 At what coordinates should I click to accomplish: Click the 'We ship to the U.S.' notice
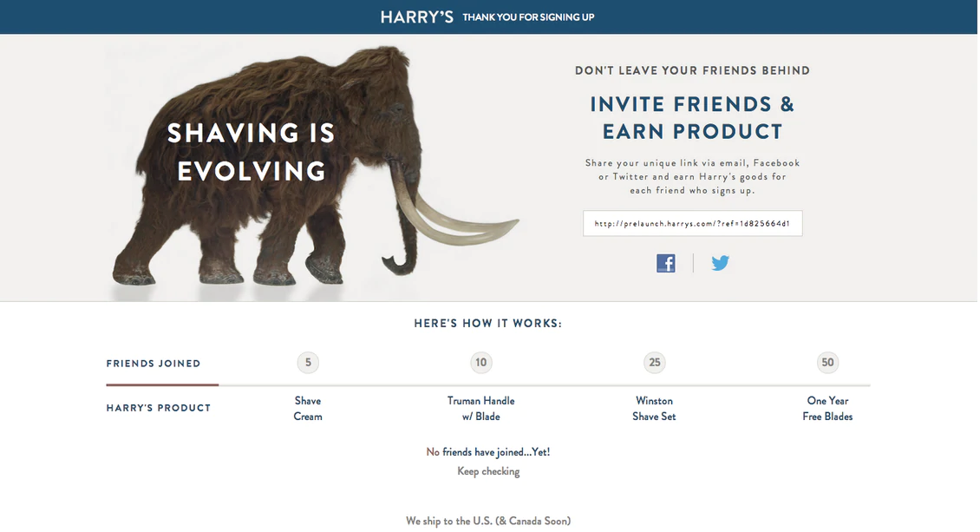[x=487, y=520]
